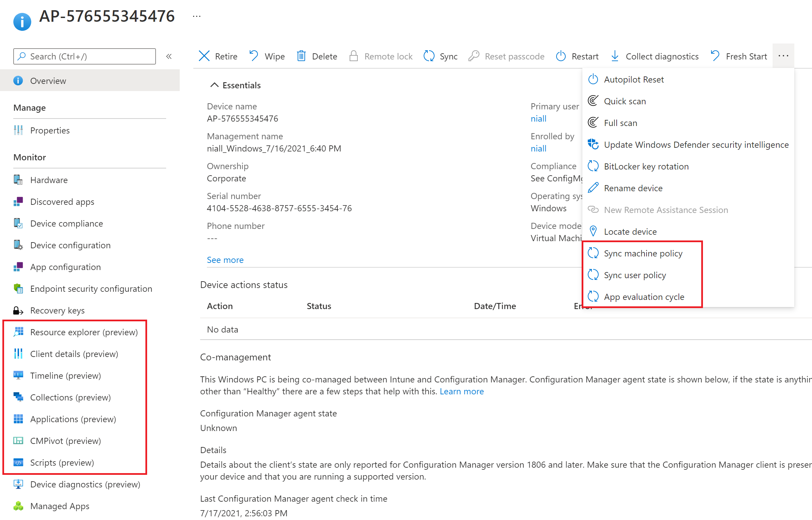Open Applications (preview)
This screenshot has width=812, height=520.
73,419
